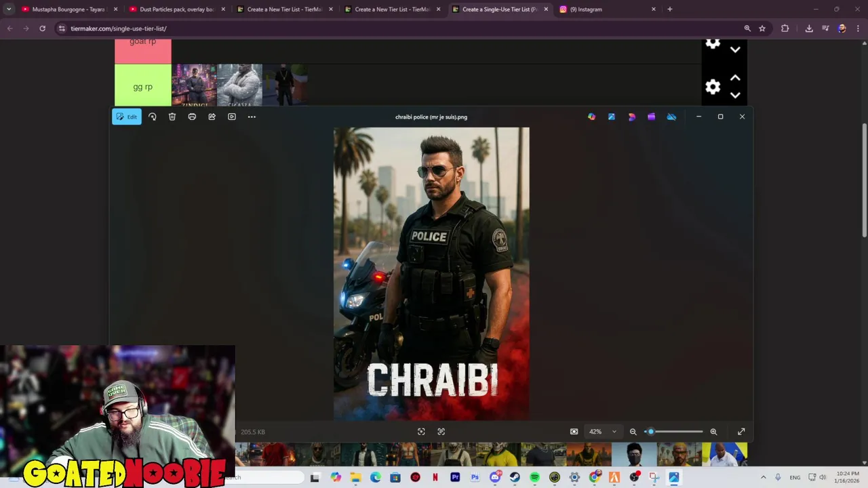Show hidden system tray icons
Image resolution: width=868 pixels, height=488 pixels.
763,477
